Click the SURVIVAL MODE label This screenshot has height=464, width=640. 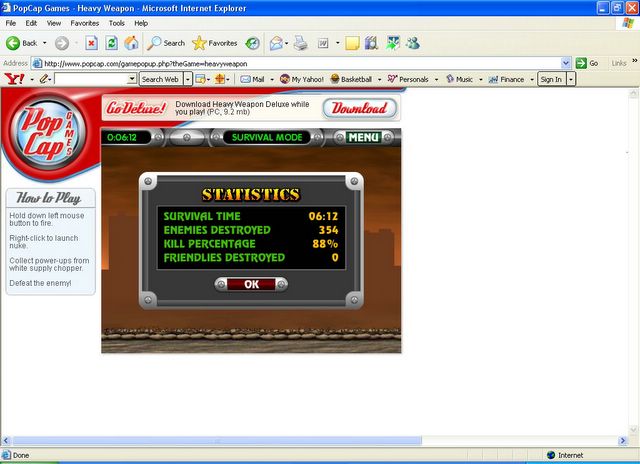click(267, 138)
